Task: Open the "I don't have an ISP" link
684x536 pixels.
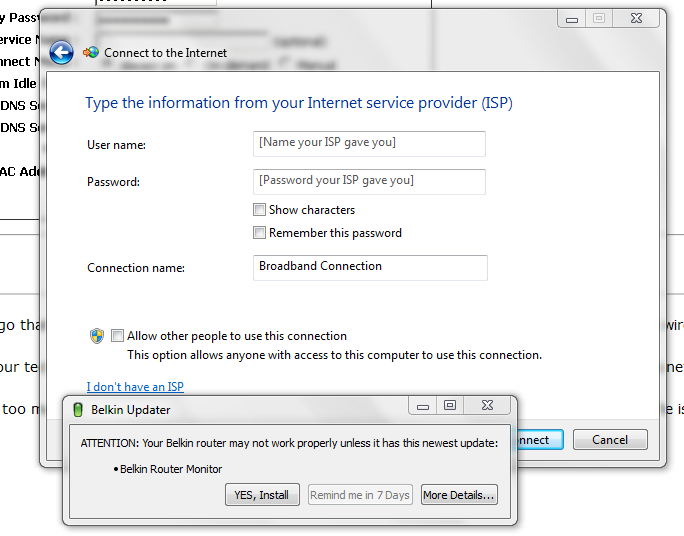Action: tap(135, 387)
